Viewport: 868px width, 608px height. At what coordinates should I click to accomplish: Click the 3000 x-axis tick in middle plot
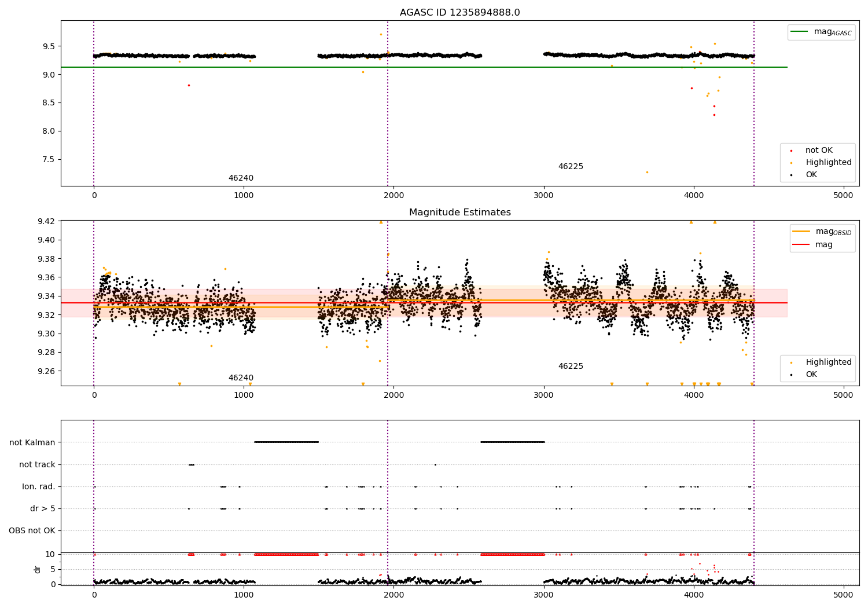pyautogui.click(x=543, y=395)
